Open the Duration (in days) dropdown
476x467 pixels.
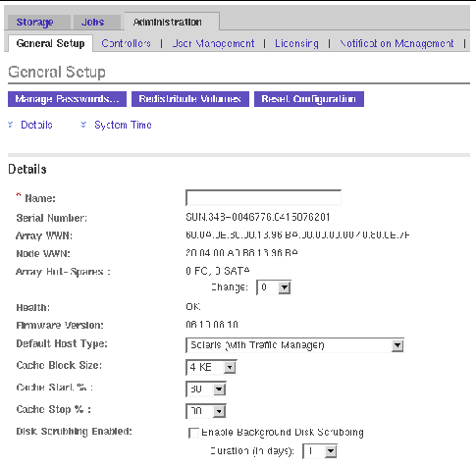tap(320, 451)
